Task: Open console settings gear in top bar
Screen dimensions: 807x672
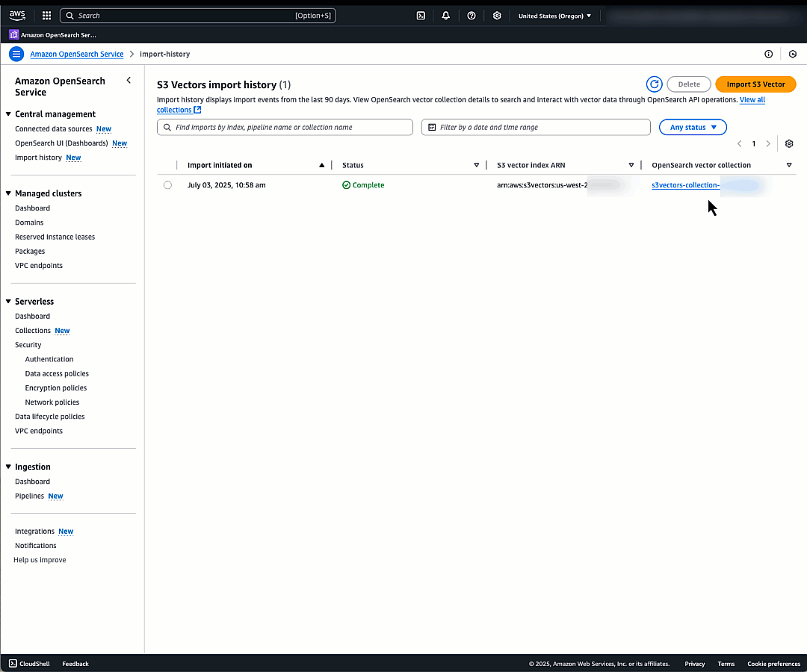Action: (497, 16)
